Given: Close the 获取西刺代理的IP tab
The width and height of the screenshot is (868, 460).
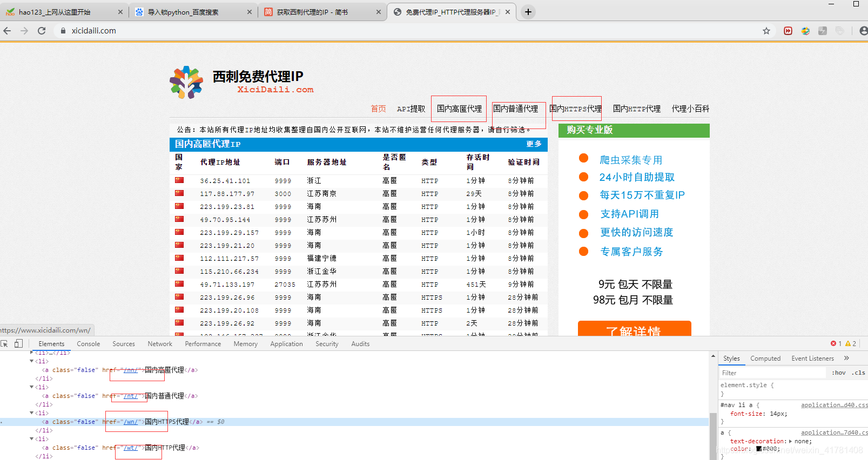Looking at the screenshot, I should pyautogui.click(x=378, y=12).
